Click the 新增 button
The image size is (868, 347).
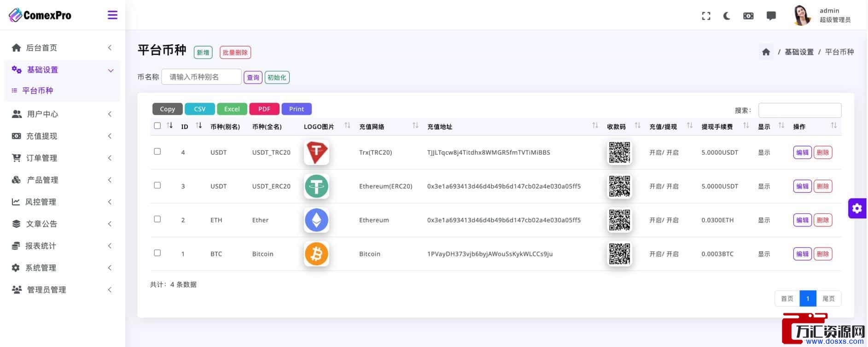coord(203,53)
